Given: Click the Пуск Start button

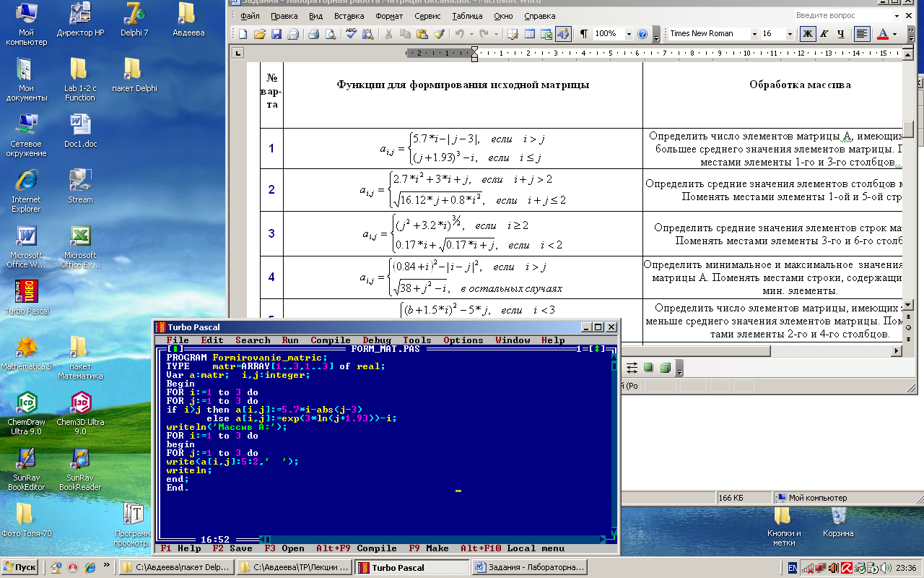Looking at the screenshot, I should click(x=20, y=568).
